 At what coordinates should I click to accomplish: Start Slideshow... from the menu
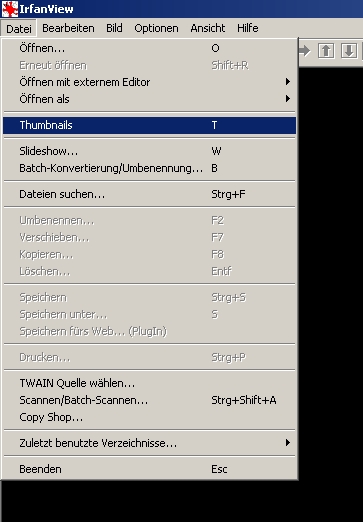149,151
